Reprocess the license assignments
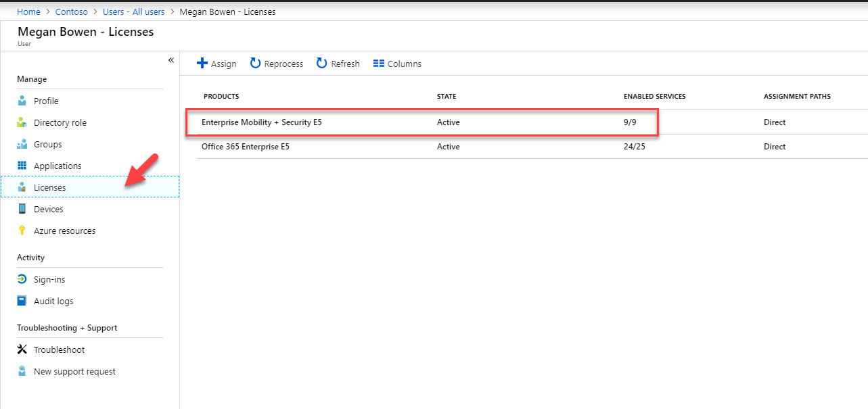The width and height of the screenshot is (868, 409). click(x=276, y=63)
